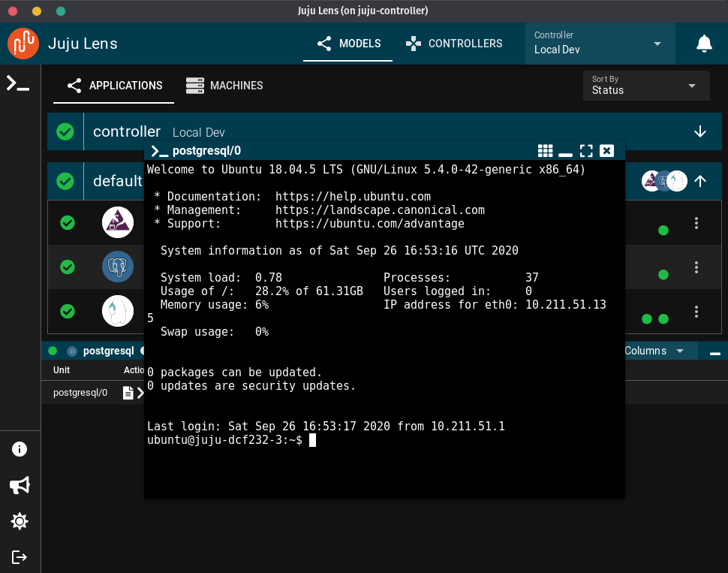Click status check in the purple triangle app row
Screen dimensions: 728x573
[x=68, y=222]
